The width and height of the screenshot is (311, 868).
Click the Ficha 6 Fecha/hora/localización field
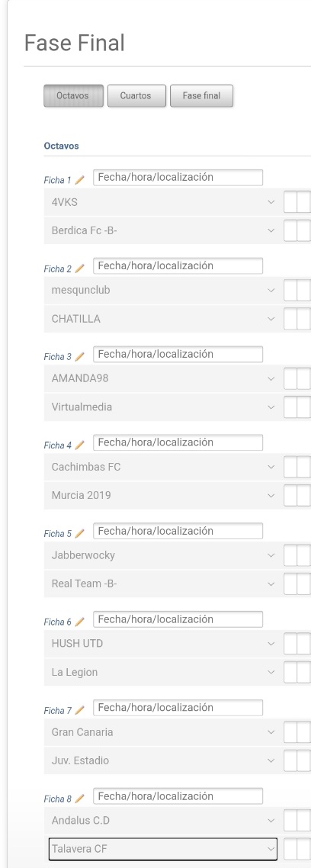pyautogui.click(x=178, y=619)
